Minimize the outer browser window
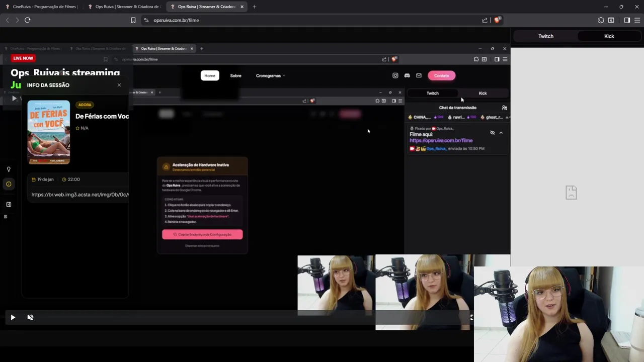The width and height of the screenshot is (644, 362). point(606,7)
